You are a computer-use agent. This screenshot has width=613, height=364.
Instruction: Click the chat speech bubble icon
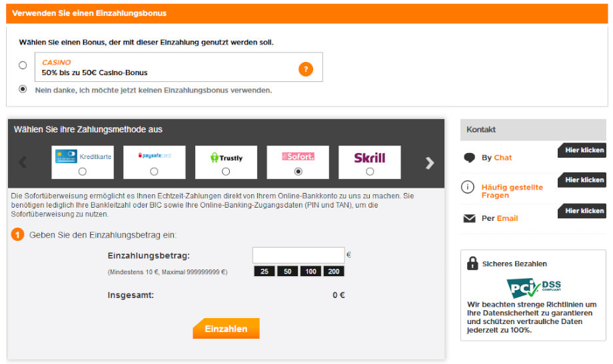[x=469, y=158]
